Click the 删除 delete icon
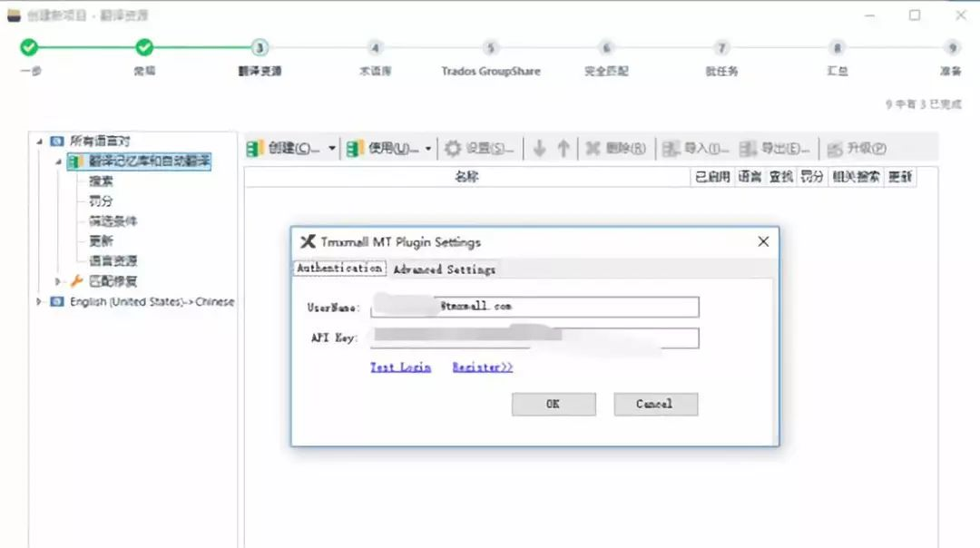Screen dimensions: 980x548 [592, 148]
